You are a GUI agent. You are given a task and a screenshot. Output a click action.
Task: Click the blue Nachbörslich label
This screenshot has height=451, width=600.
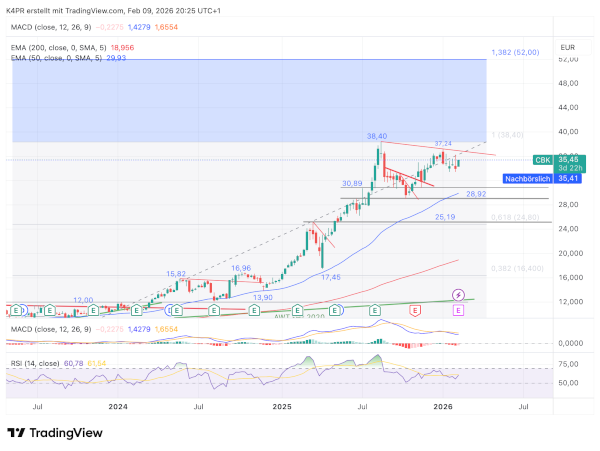pyautogui.click(x=527, y=178)
